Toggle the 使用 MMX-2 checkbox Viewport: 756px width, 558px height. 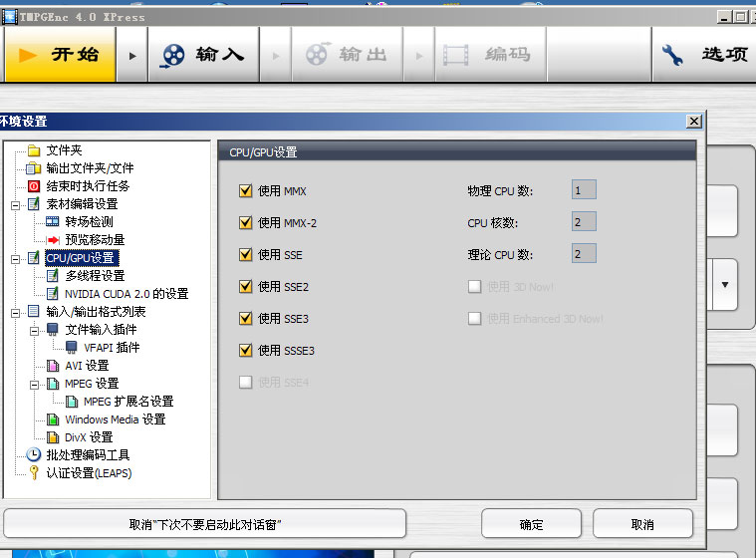245,223
